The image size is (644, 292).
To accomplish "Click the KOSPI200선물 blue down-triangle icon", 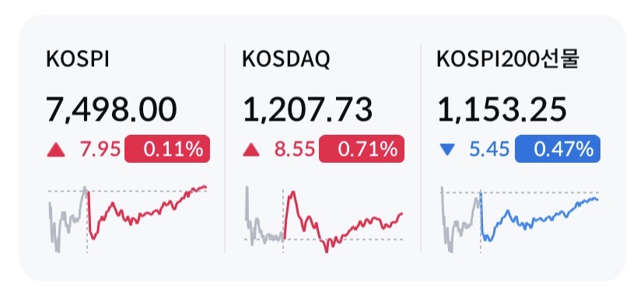I will point(447,150).
